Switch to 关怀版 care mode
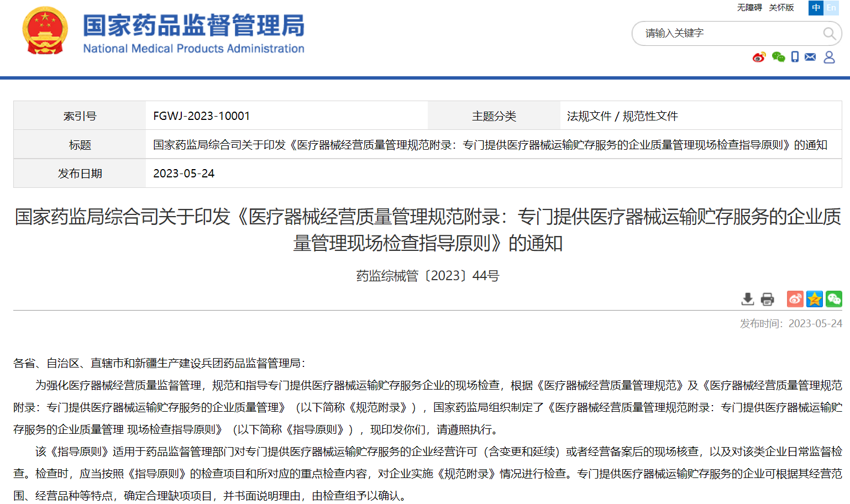Image resolution: width=850 pixels, height=504 pixels. (x=781, y=8)
